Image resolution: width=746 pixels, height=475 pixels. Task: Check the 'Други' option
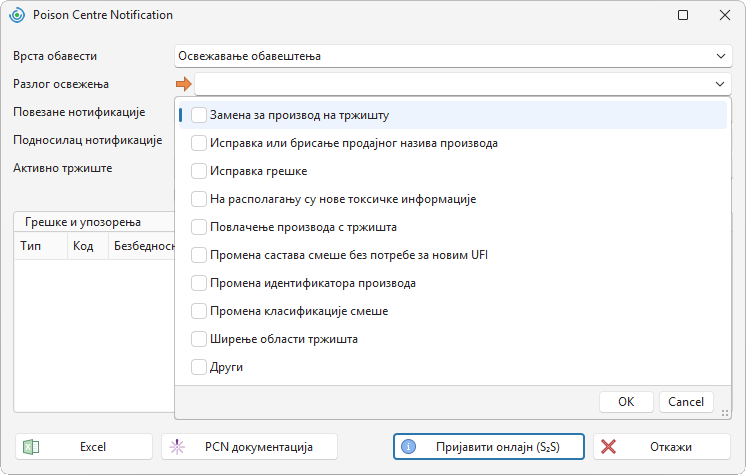click(x=199, y=367)
